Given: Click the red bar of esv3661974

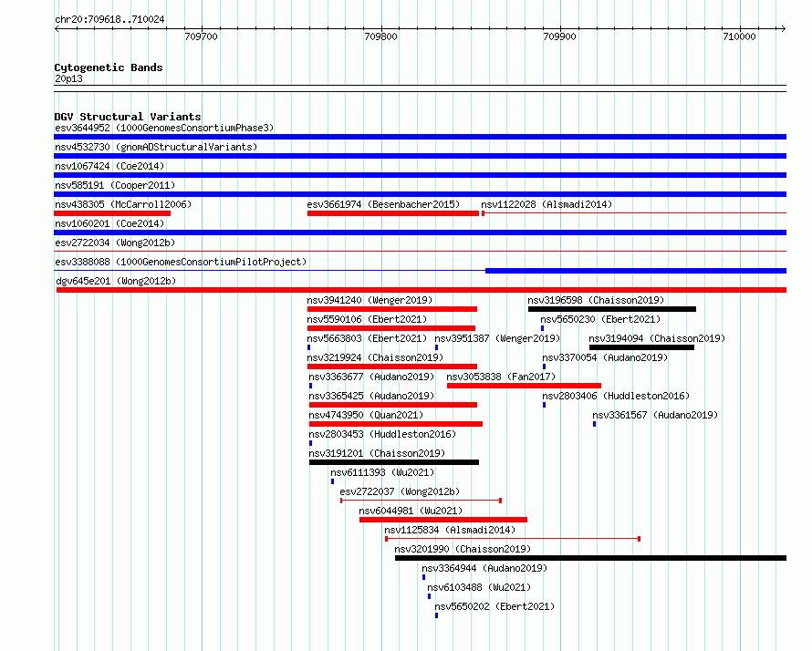Looking at the screenshot, I should [x=393, y=213].
